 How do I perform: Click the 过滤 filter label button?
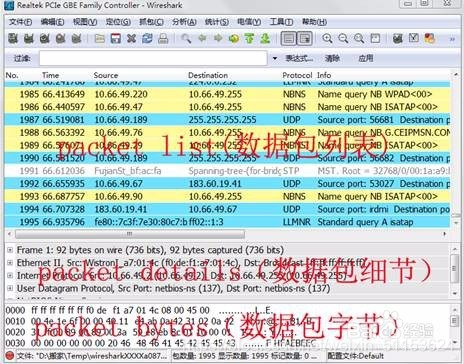coord(22,58)
